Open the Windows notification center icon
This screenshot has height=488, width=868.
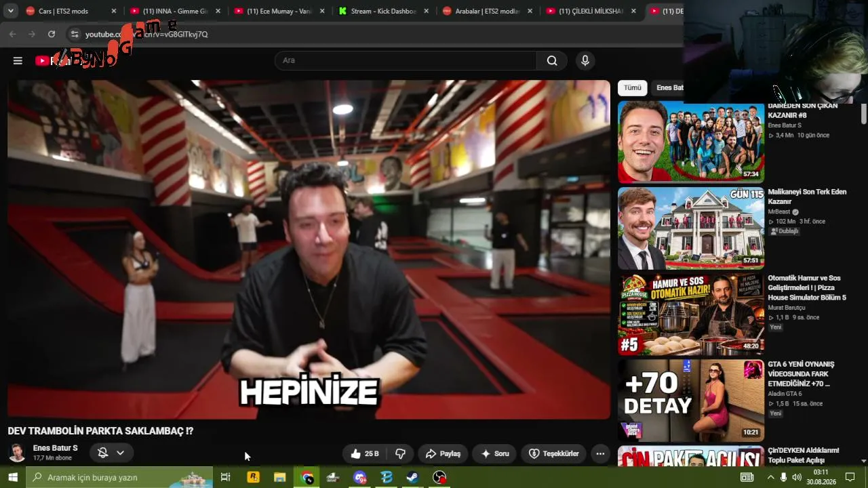(850, 477)
